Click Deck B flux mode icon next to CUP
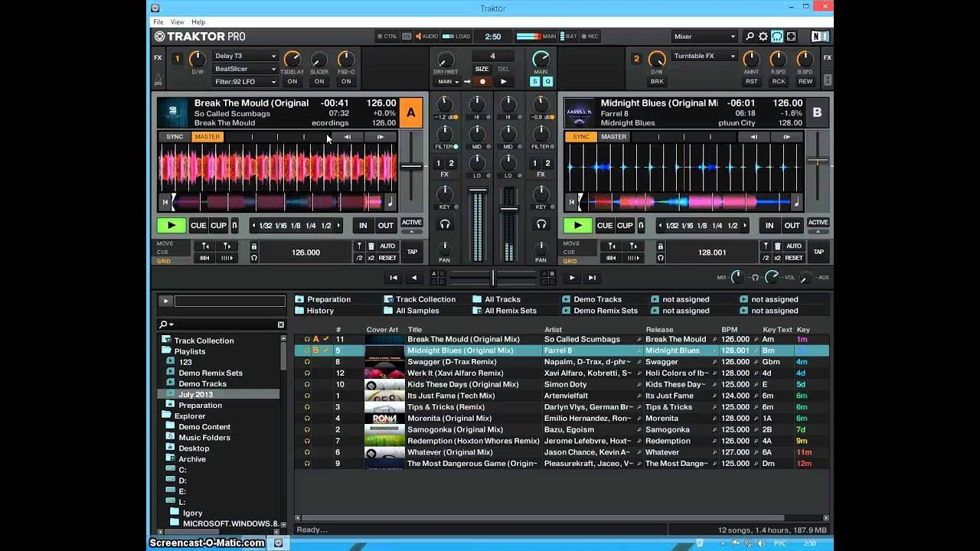Screen dimensions: 980x551 point(641,226)
